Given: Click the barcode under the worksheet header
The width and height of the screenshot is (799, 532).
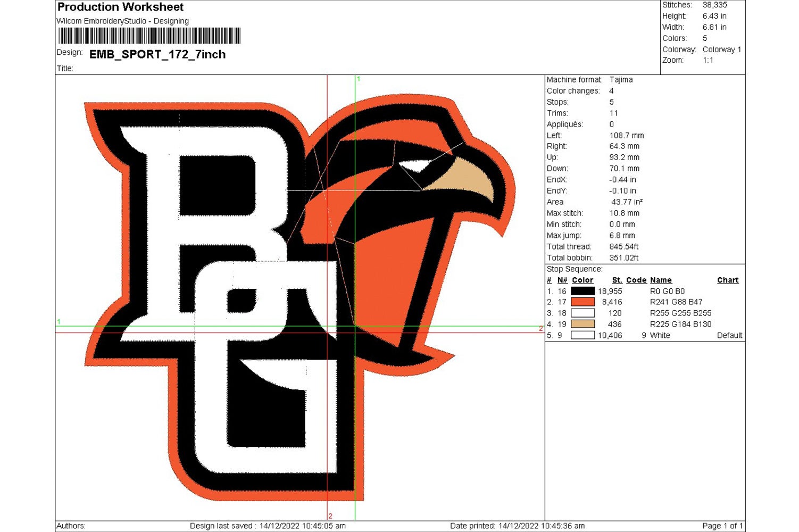Looking at the screenshot, I should point(149,36).
